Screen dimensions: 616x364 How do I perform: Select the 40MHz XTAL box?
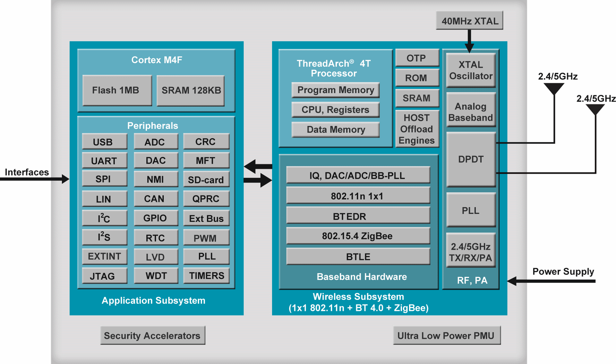pyautogui.click(x=470, y=21)
